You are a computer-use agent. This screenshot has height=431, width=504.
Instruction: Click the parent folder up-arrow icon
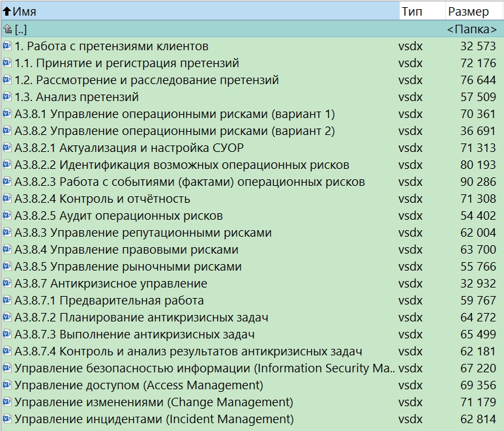point(7,29)
